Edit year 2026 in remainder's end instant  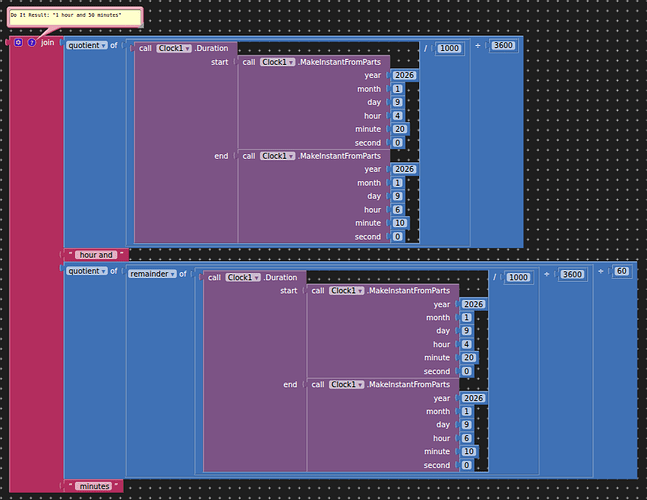[x=473, y=398]
